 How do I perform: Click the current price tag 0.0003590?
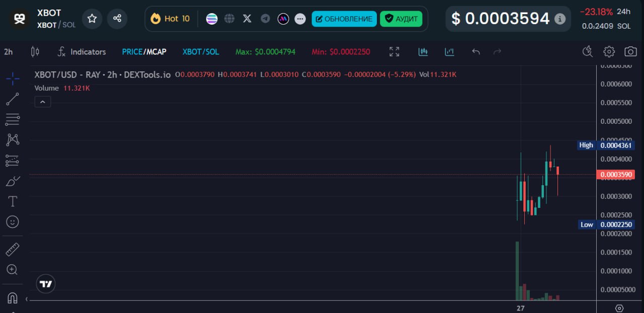(x=615, y=175)
